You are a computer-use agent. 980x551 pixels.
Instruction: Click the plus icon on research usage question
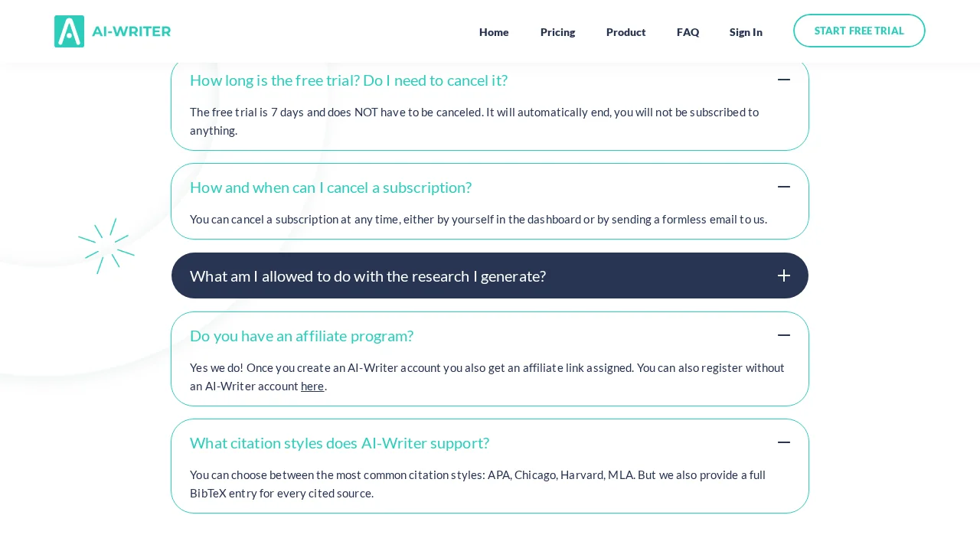[784, 275]
